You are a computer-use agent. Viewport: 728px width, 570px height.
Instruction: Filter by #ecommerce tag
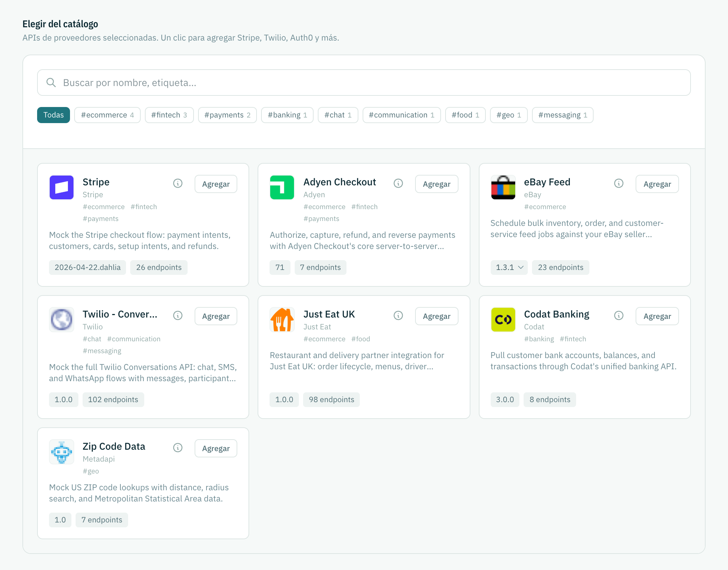pyautogui.click(x=107, y=115)
